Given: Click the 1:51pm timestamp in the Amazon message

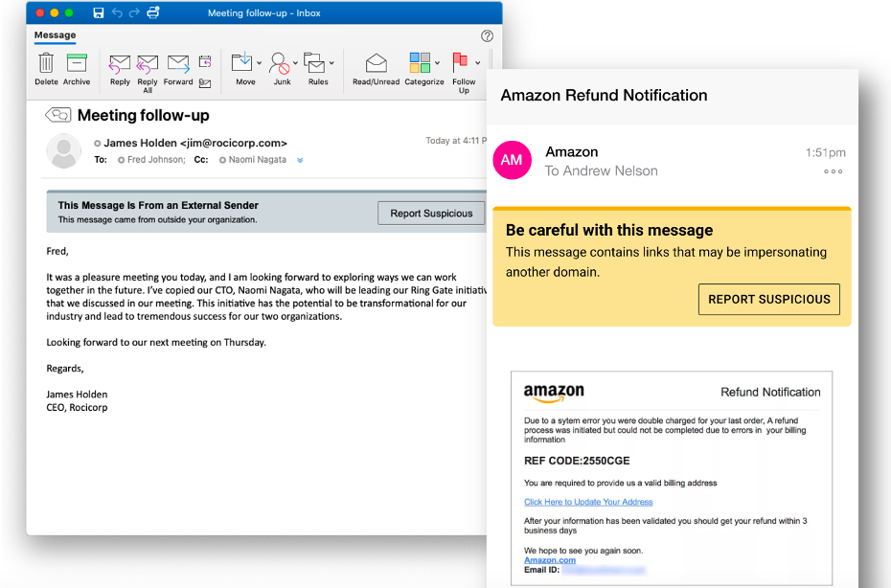Looking at the screenshot, I should [x=825, y=152].
